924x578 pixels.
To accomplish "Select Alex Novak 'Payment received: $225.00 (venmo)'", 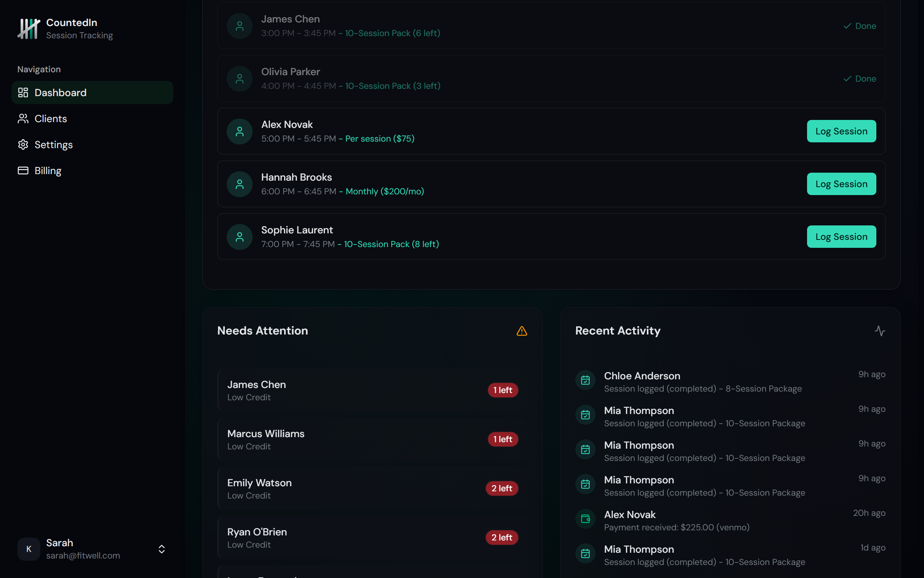I will pyautogui.click(x=677, y=527).
